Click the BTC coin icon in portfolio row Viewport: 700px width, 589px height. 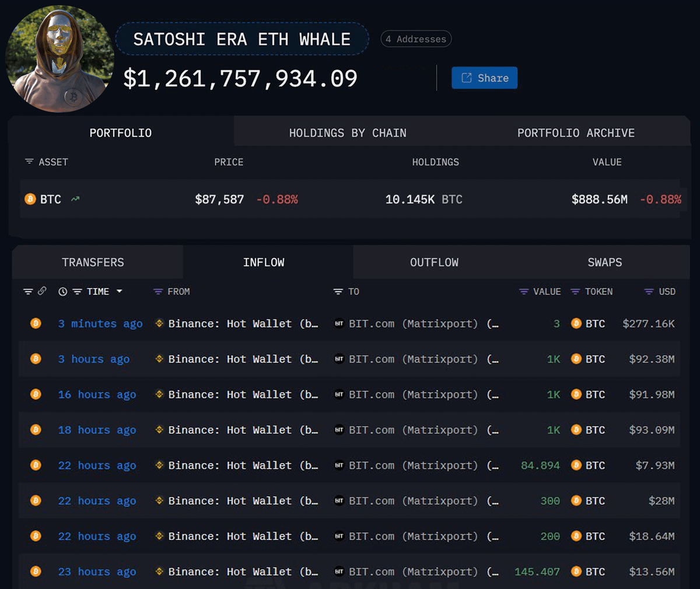(30, 199)
